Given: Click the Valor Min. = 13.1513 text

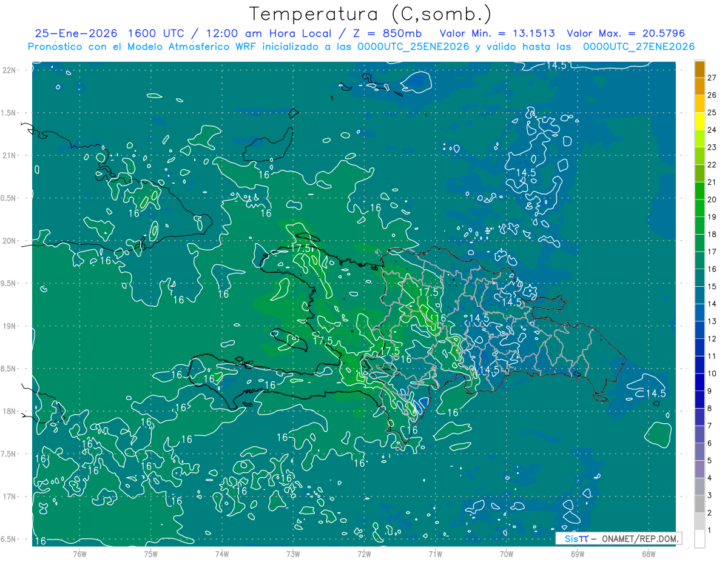Looking at the screenshot, I should 499,33.
